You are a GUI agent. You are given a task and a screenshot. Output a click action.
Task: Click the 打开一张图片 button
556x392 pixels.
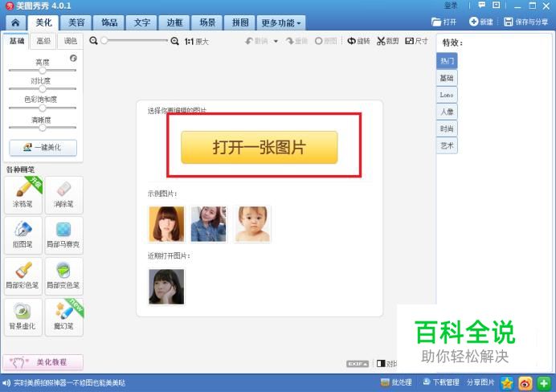coord(260,148)
